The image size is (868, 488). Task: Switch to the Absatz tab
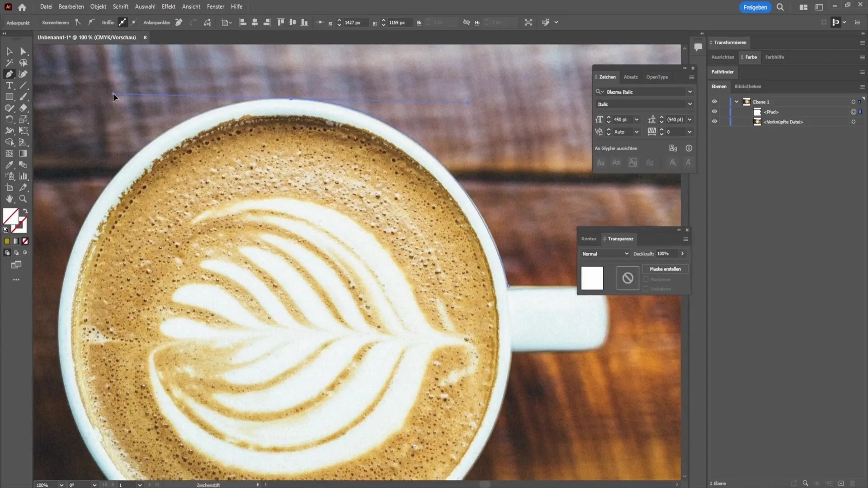(631, 77)
